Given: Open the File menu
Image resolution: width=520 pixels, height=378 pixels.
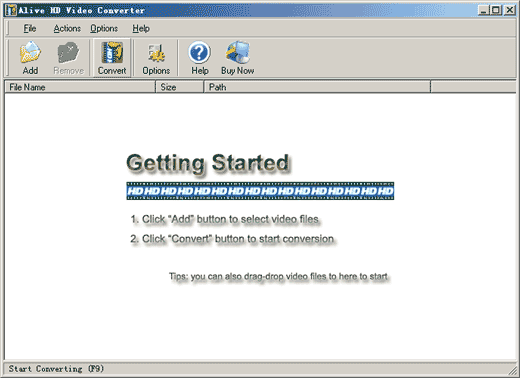Looking at the screenshot, I should (30, 29).
